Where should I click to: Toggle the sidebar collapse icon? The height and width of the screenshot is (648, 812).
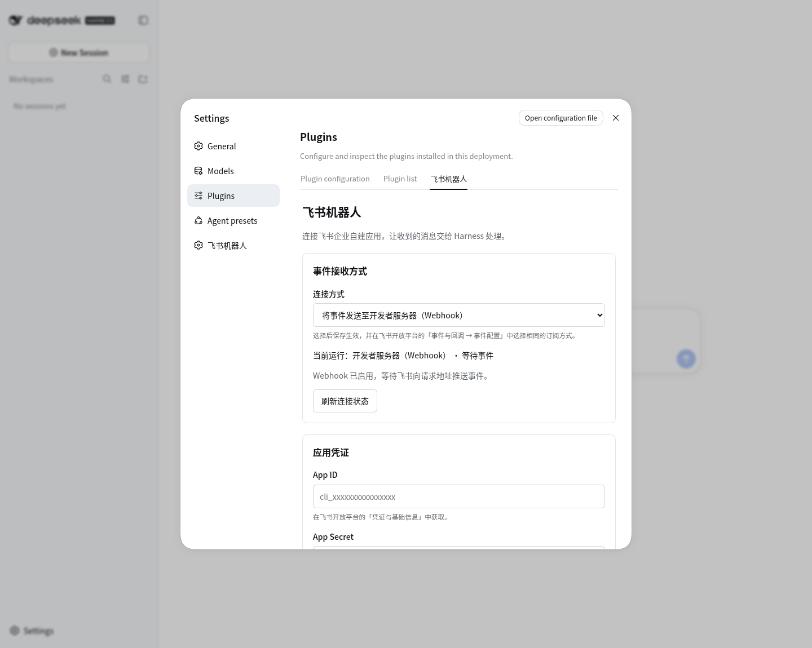pyautogui.click(x=143, y=20)
